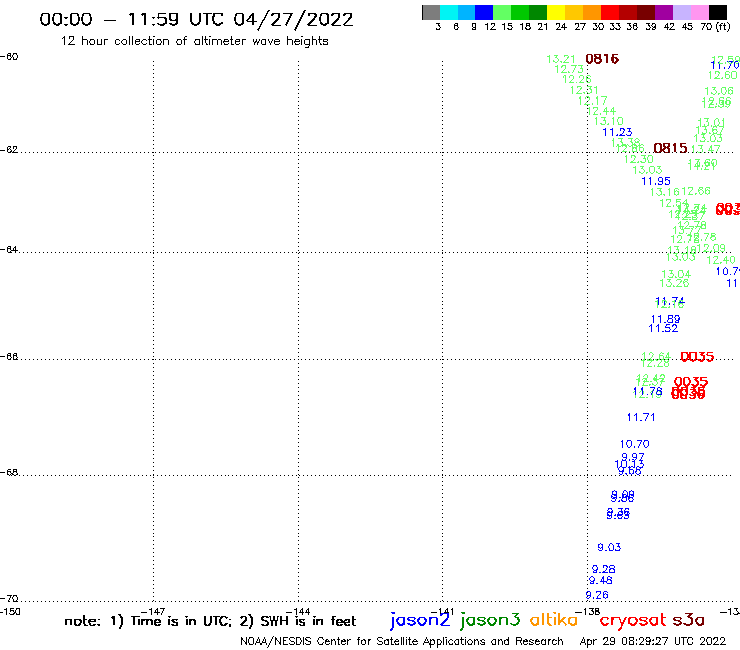Viewport: 740px width, 650px height.
Task: Click the -64 latitude axis label
Action: click(x=9, y=249)
